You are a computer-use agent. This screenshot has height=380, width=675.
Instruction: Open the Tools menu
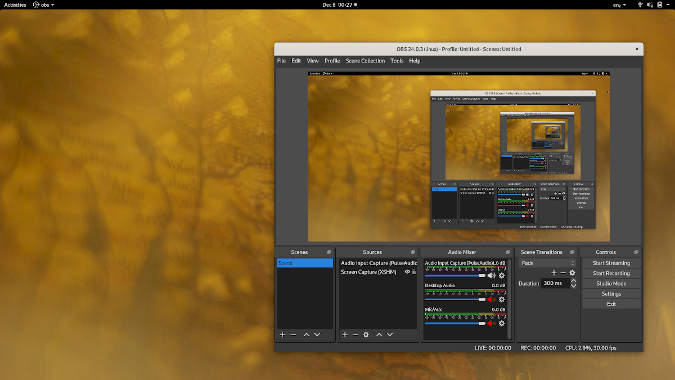coord(396,61)
